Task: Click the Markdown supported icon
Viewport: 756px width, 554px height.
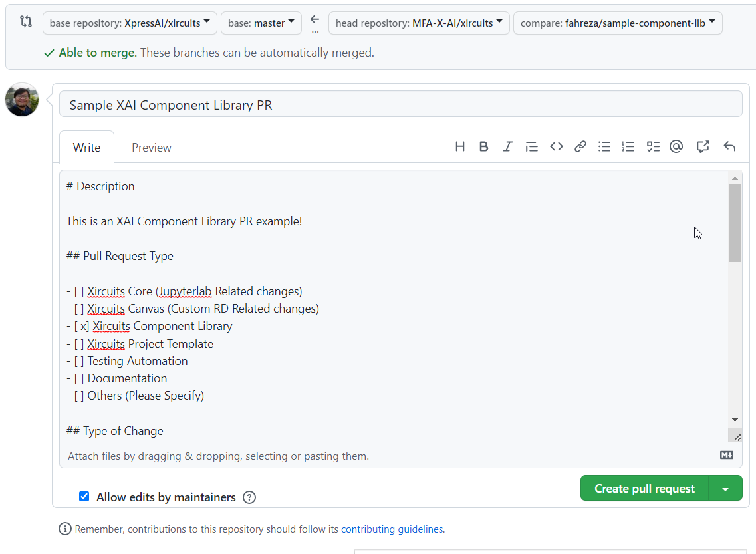Action: pyautogui.click(x=727, y=455)
